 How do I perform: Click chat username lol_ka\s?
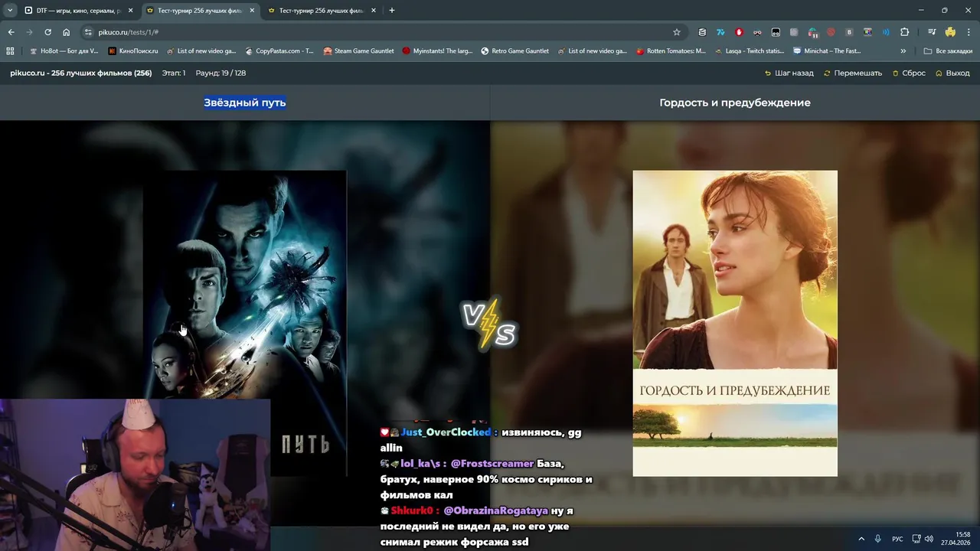[420, 464]
